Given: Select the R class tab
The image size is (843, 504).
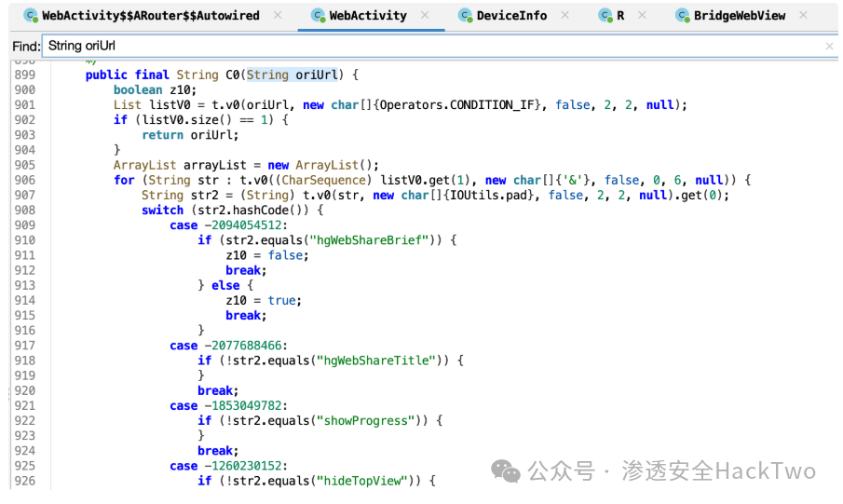Looking at the screenshot, I should pos(620,16).
